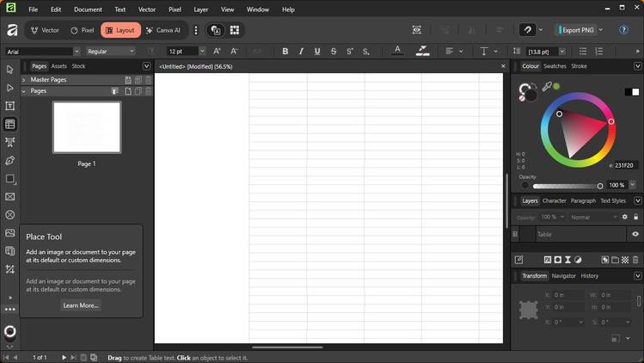Image resolution: width=644 pixels, height=363 pixels.
Task: Click the grid layout icon in toolbar
Action: point(235,30)
